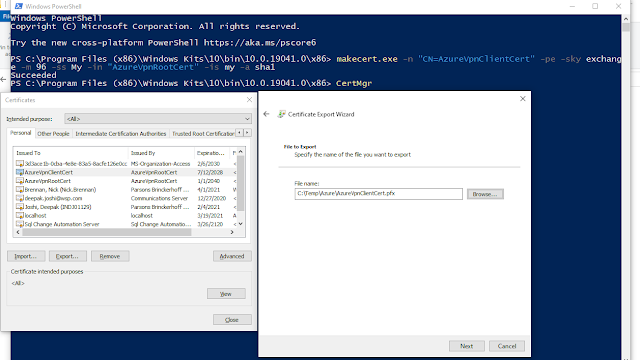Click the makecert.exe command text in PowerShell
Image resolution: width=640 pixels, height=360 pixels.
(x=367, y=59)
